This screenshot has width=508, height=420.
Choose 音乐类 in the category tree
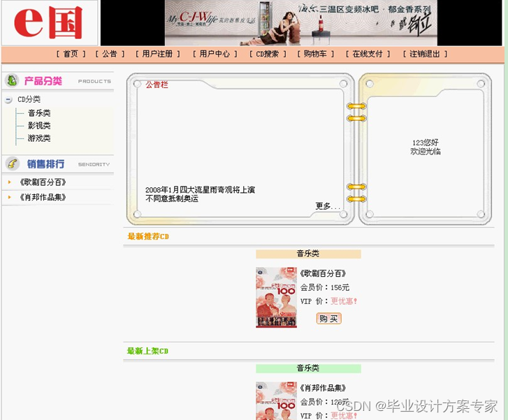point(39,113)
